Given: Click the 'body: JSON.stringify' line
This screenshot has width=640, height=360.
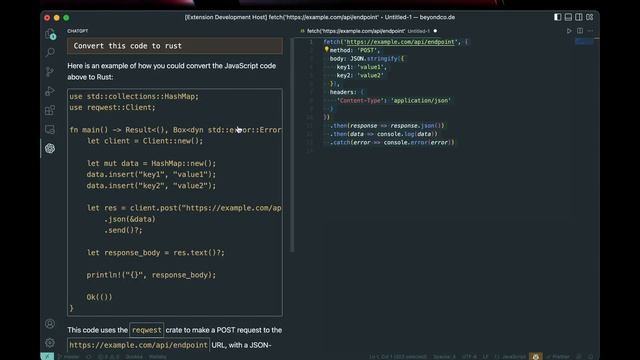Looking at the screenshot, I should coord(367,58).
